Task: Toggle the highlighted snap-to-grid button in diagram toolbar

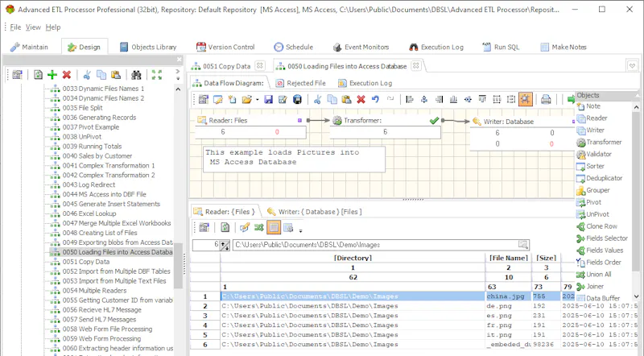Action: point(526,99)
